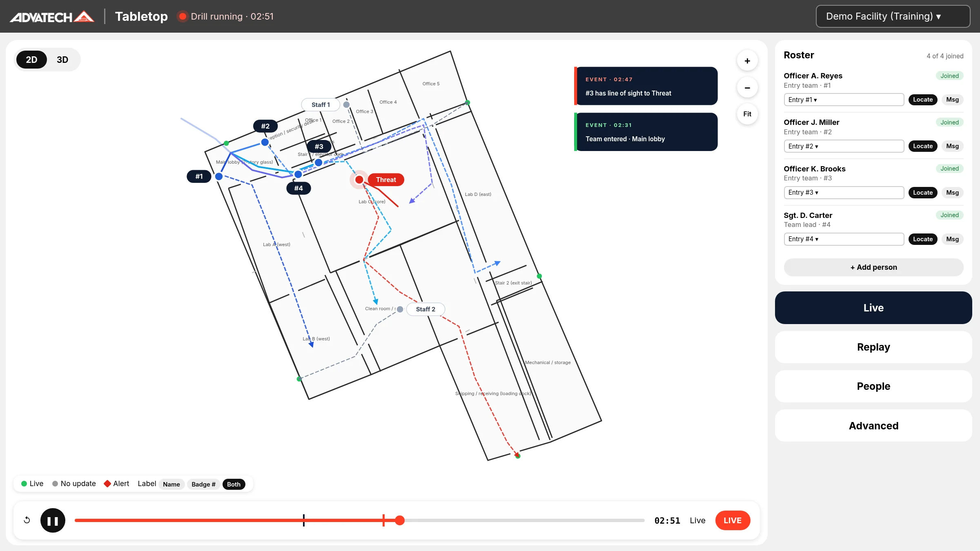Fit the map to view
980x551 pixels.
coord(747,114)
